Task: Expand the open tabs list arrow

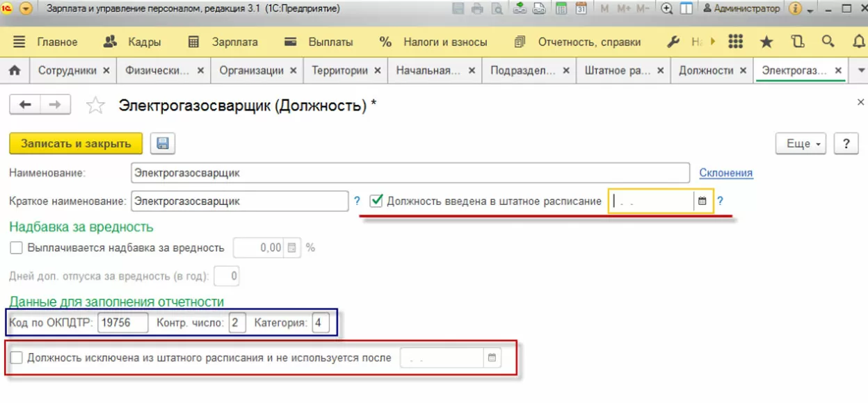Action: [861, 71]
